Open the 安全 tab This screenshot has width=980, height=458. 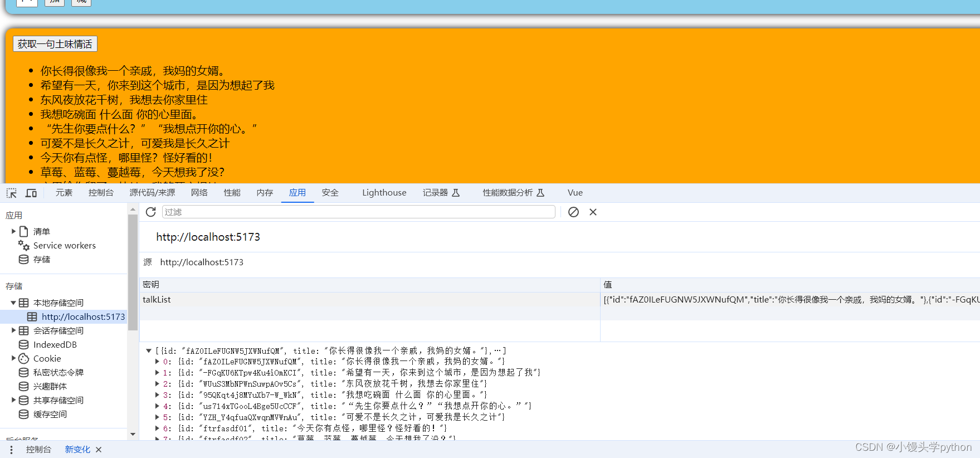(x=330, y=193)
